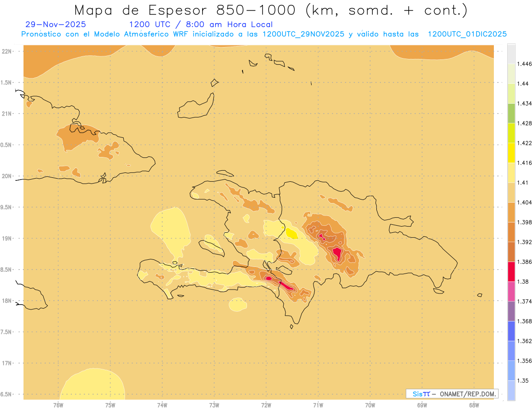532x411 pixels.
Task: Click the 7.5N latitude axis label
Action: 7,332
